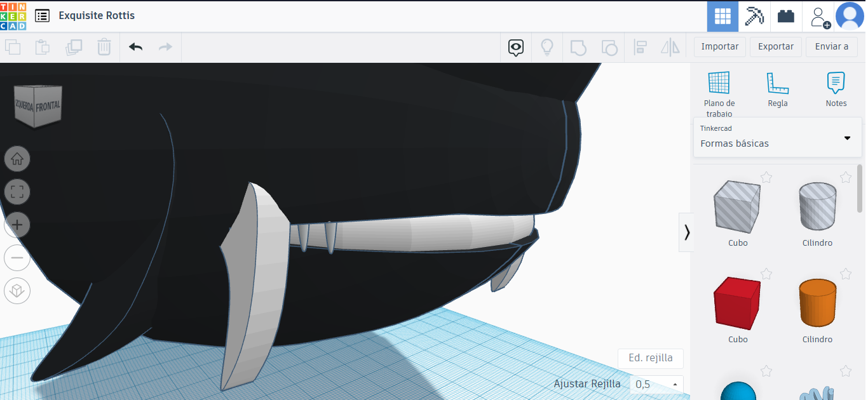Screen dimensions: 868x400
Task: Toggle orthographic perspective view cube icon
Action: tap(17, 291)
